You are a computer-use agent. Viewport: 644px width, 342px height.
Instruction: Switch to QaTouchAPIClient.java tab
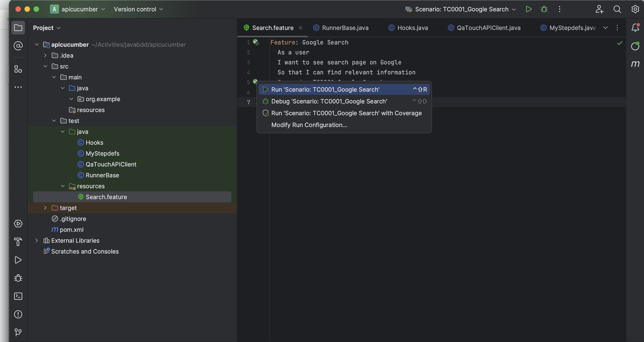pos(484,28)
